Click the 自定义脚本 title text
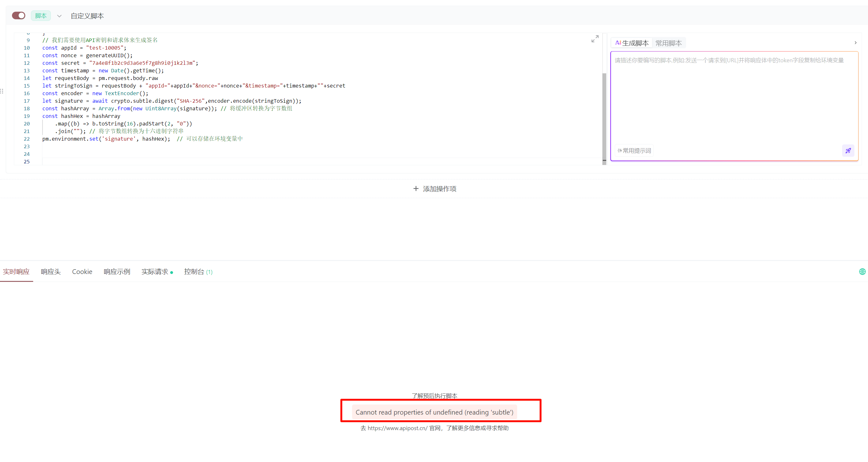This screenshot has height=462, width=868. click(x=87, y=16)
